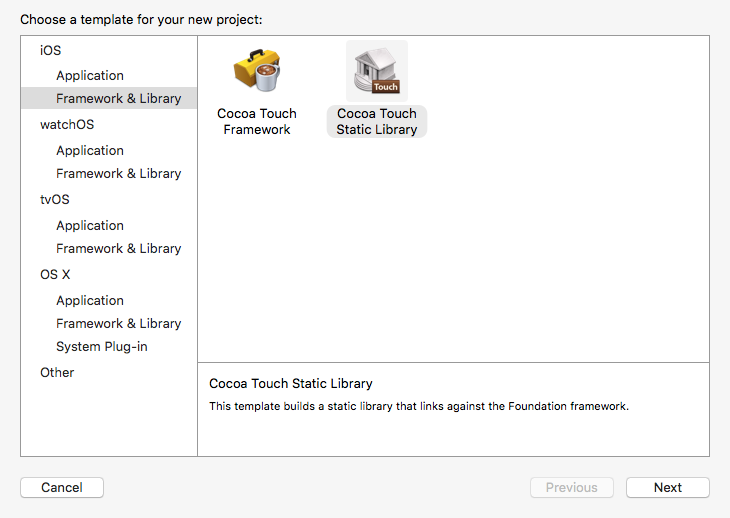Select the OS X category heading
This screenshot has width=730, height=518.
[55, 274]
